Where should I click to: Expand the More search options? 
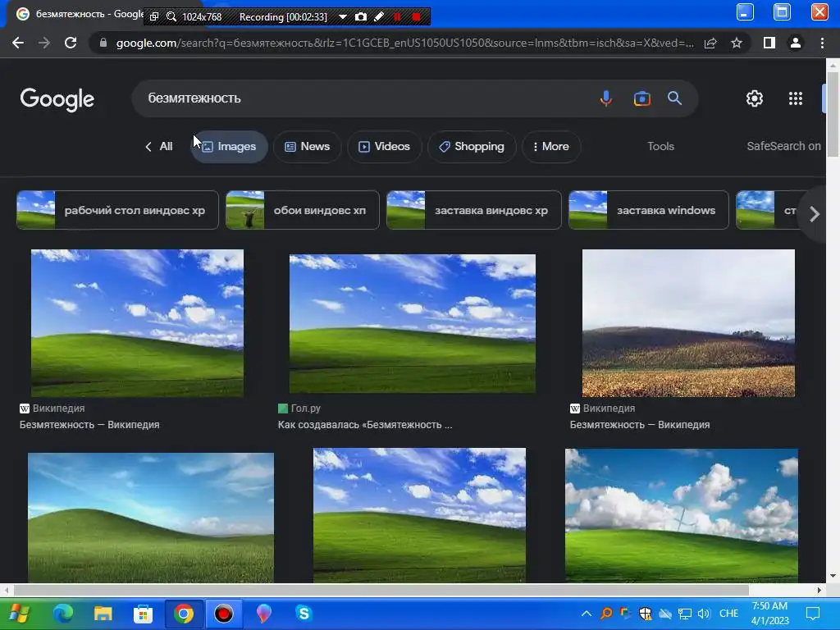coord(551,146)
